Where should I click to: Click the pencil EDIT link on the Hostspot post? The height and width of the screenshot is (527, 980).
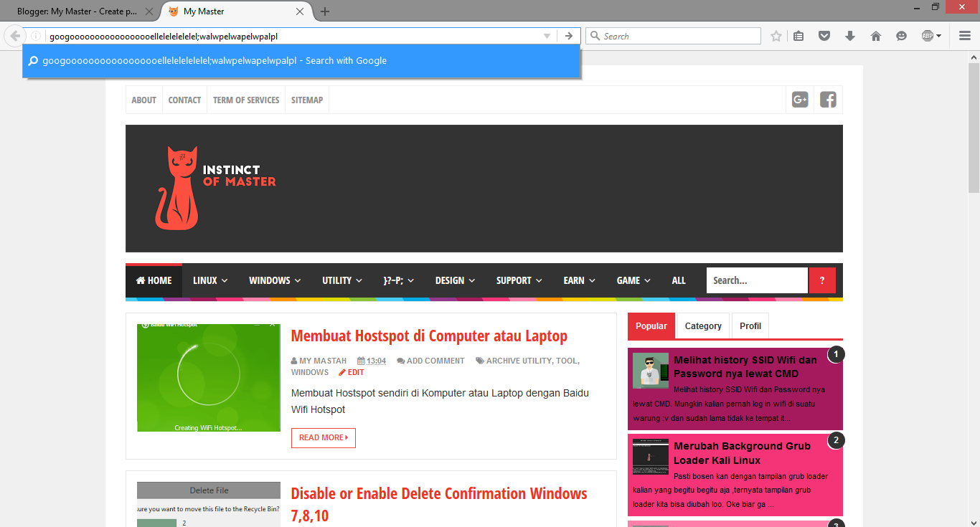352,372
